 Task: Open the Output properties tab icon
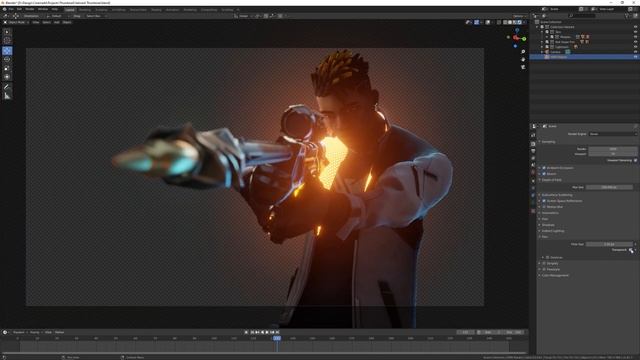pyautogui.click(x=533, y=151)
